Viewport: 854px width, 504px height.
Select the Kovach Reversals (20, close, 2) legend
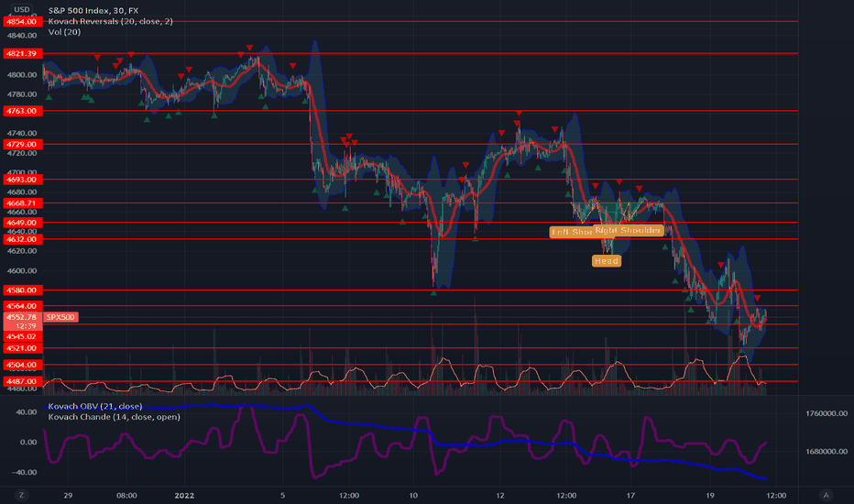pyautogui.click(x=111, y=21)
